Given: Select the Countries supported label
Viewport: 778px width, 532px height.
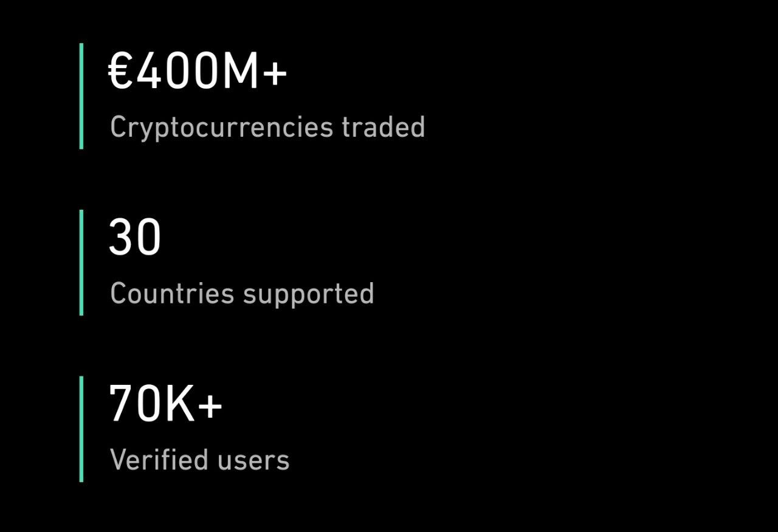Looking at the screenshot, I should pyautogui.click(x=241, y=294).
